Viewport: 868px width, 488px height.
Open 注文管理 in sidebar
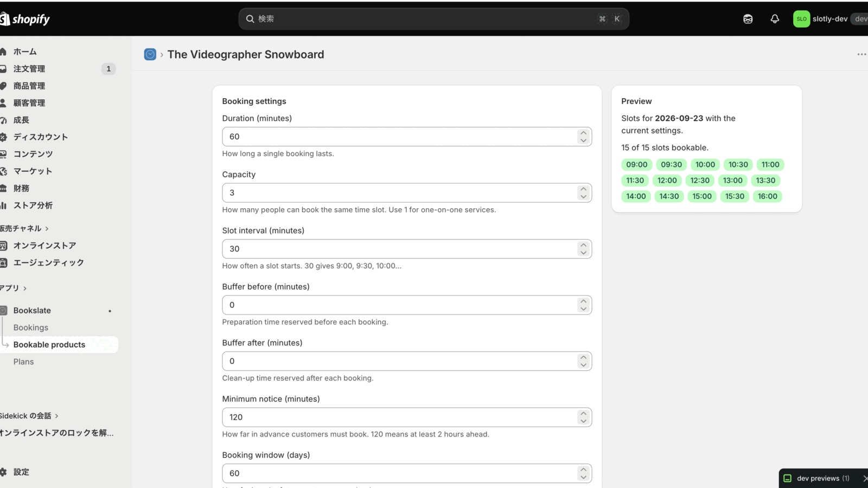[29, 69]
